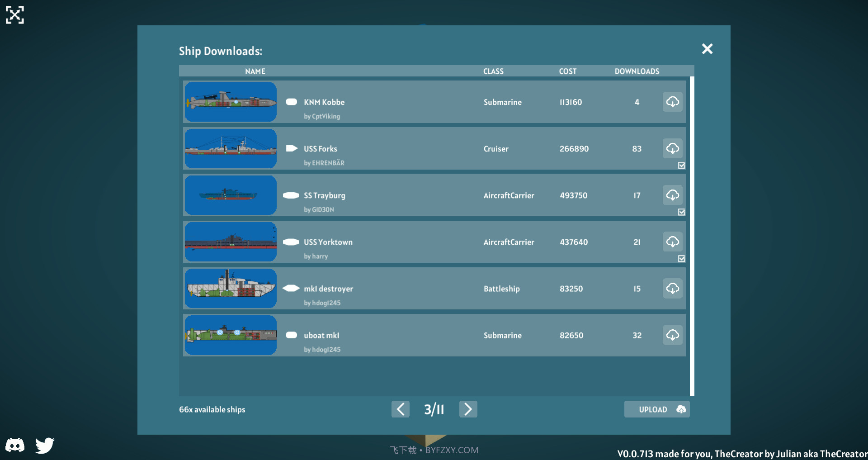This screenshot has height=460, width=868.
Task: Download the USS Yorktown
Action: [x=672, y=242]
